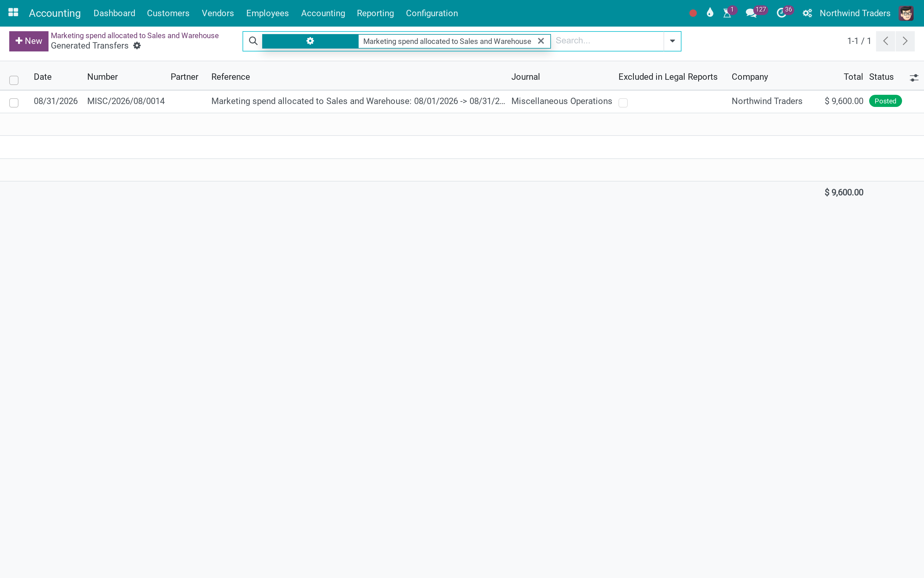Screen dimensions: 924x578
Task: Sort by the Company column header
Action: coord(750,77)
